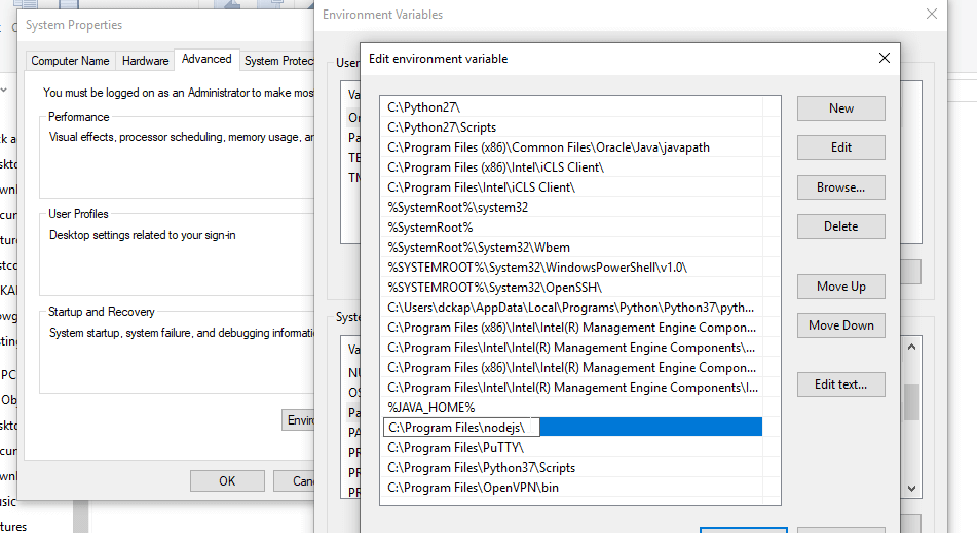Select the Python37\Scripts entry
Screen dimensions: 977x533
572,468
